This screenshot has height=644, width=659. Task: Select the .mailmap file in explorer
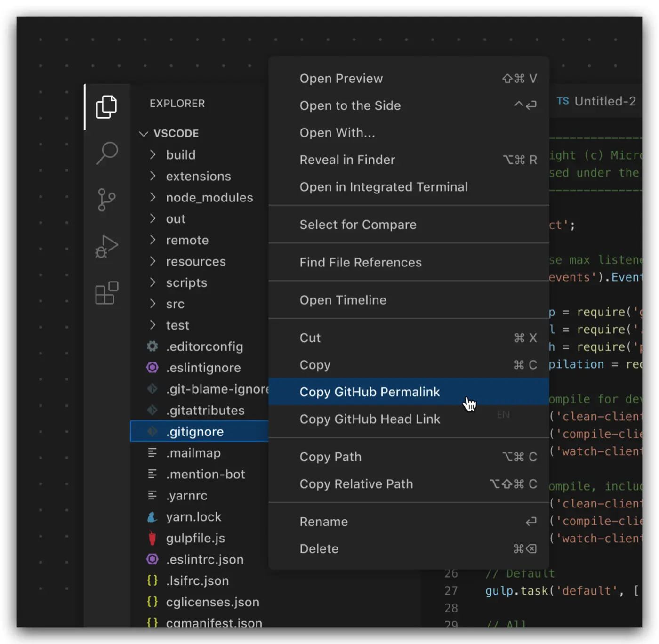(193, 453)
